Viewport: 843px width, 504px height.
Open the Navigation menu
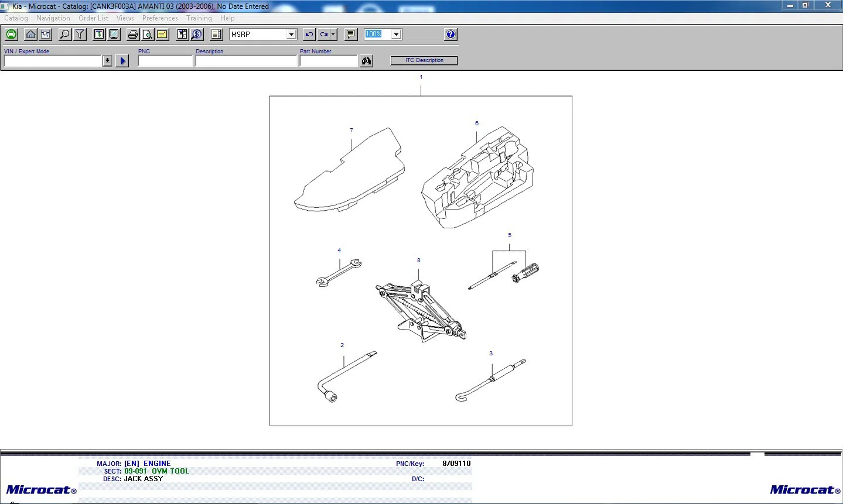53,18
